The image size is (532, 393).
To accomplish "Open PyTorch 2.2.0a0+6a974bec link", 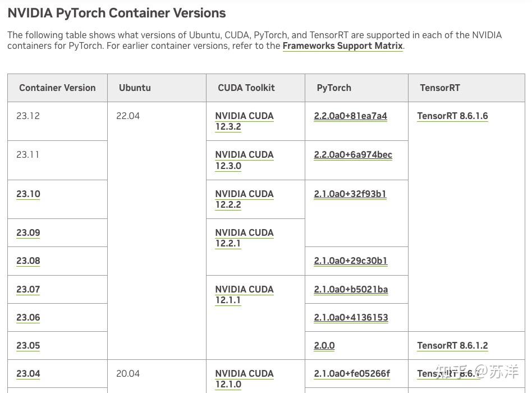I will click(353, 155).
